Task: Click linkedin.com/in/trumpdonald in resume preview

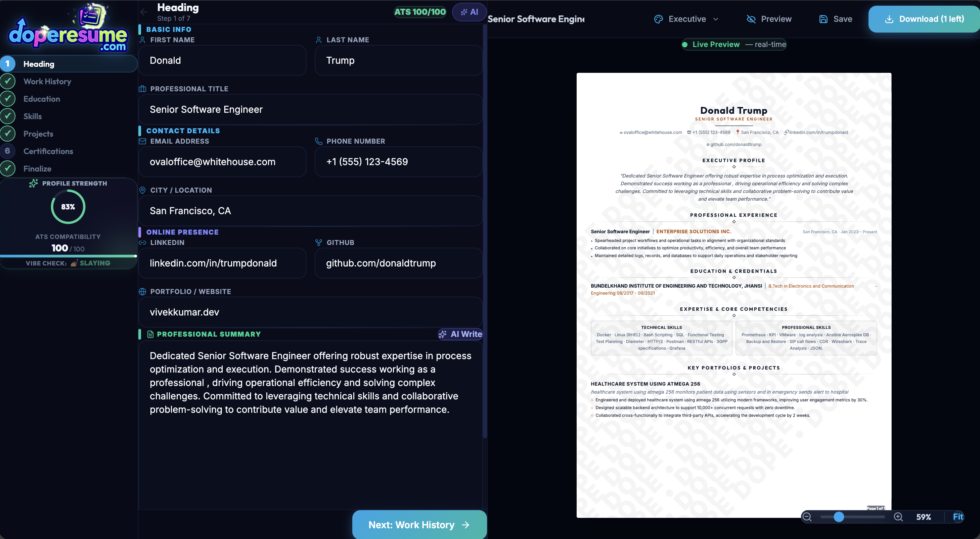Action: point(818,132)
